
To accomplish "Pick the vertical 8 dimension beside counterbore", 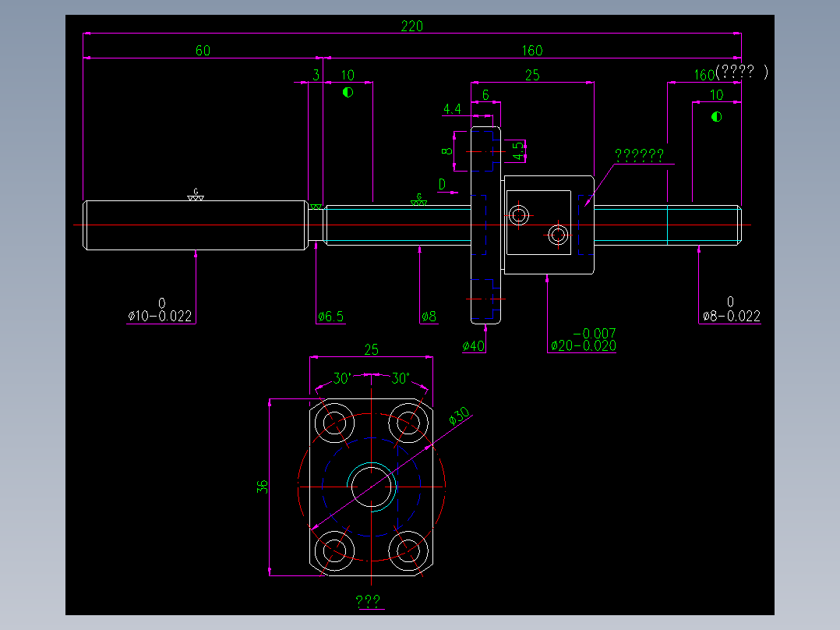I will tap(446, 151).
